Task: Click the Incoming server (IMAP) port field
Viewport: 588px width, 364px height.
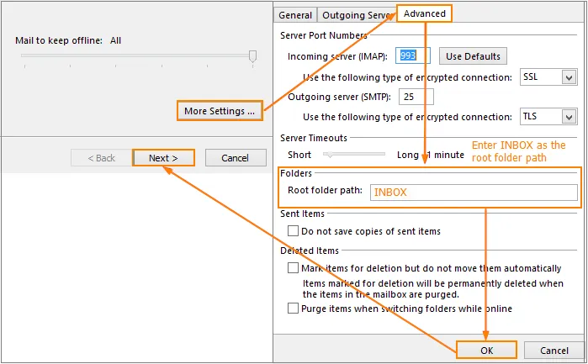Action: [x=413, y=55]
